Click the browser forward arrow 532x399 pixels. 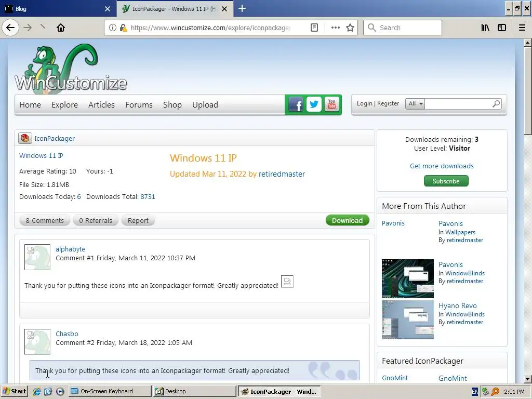click(28, 28)
